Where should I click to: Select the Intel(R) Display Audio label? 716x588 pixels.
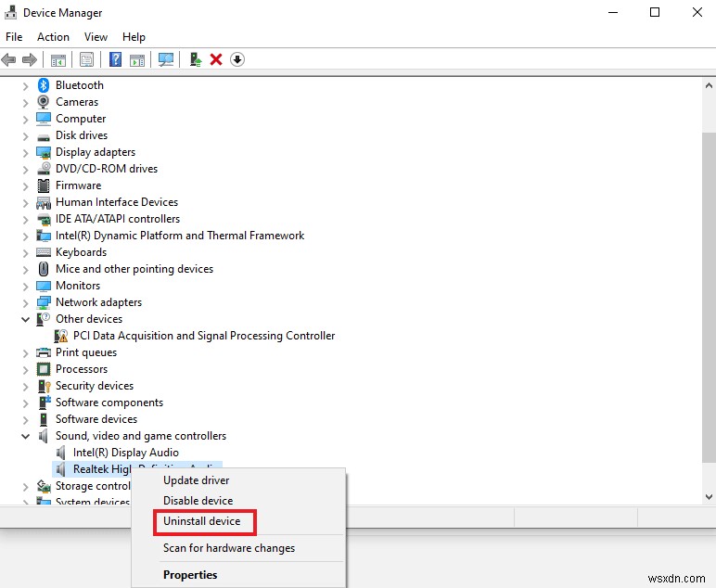click(x=126, y=453)
